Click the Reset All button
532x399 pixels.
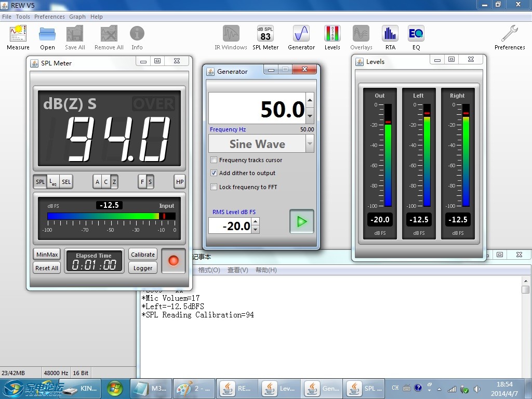point(47,268)
